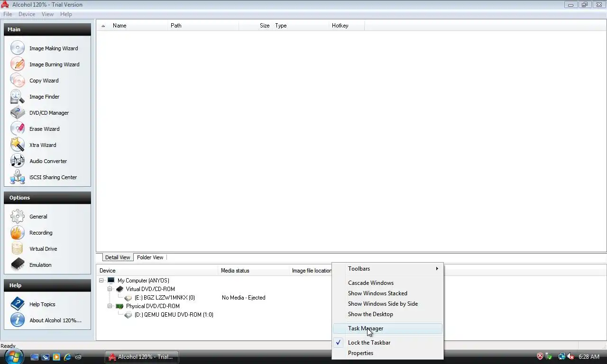Choose Show Windows Side by Side

387,303
